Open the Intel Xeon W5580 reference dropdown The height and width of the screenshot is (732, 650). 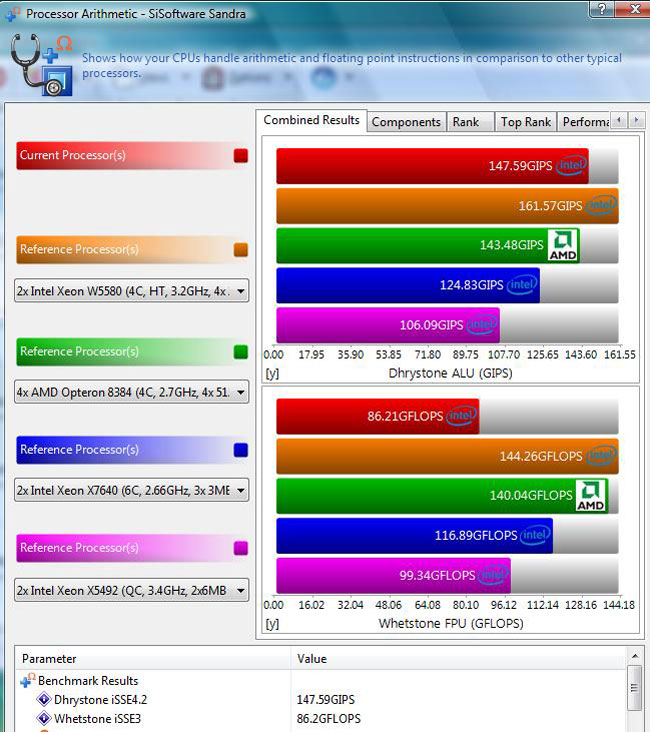(132, 291)
